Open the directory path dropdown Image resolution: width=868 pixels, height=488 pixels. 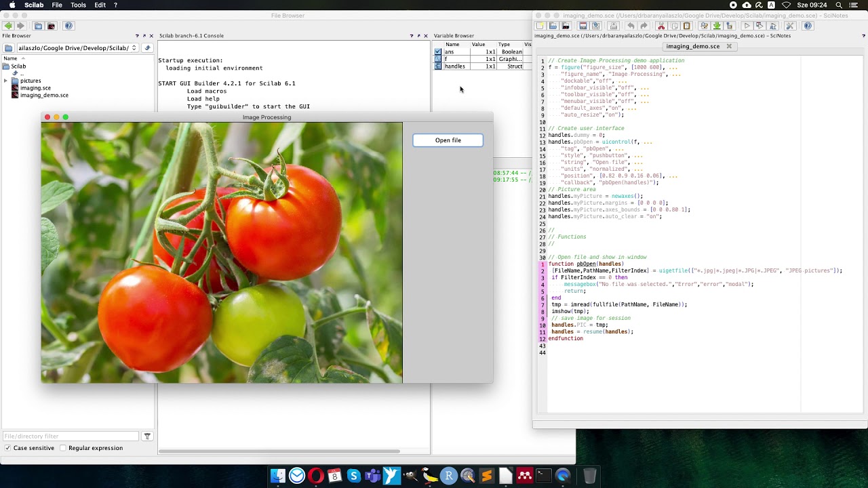point(134,48)
